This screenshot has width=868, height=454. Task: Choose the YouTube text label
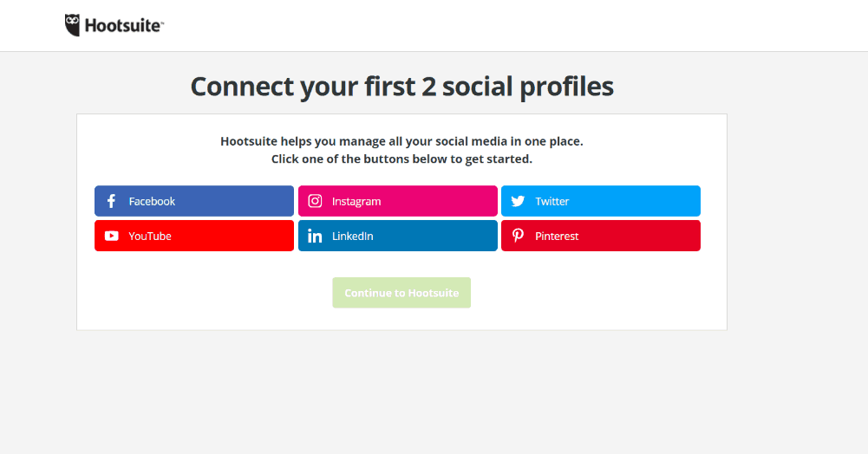click(149, 237)
